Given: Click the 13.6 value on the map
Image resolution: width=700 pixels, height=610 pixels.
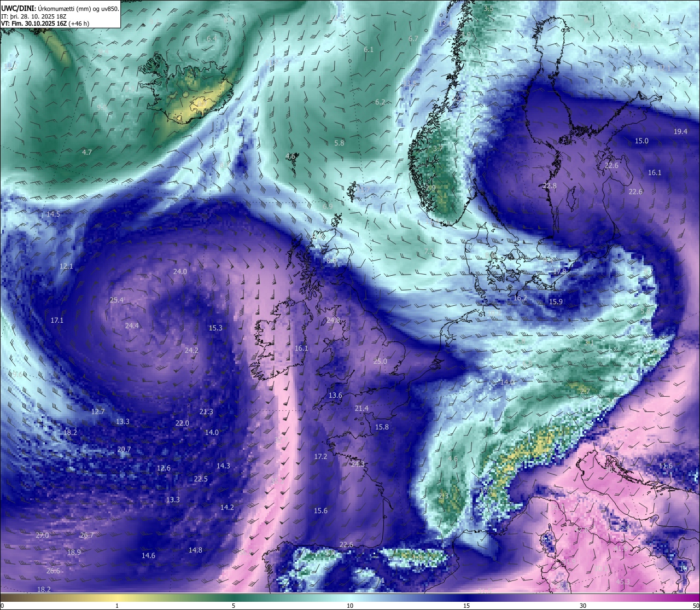Looking at the screenshot, I should pyautogui.click(x=335, y=395).
